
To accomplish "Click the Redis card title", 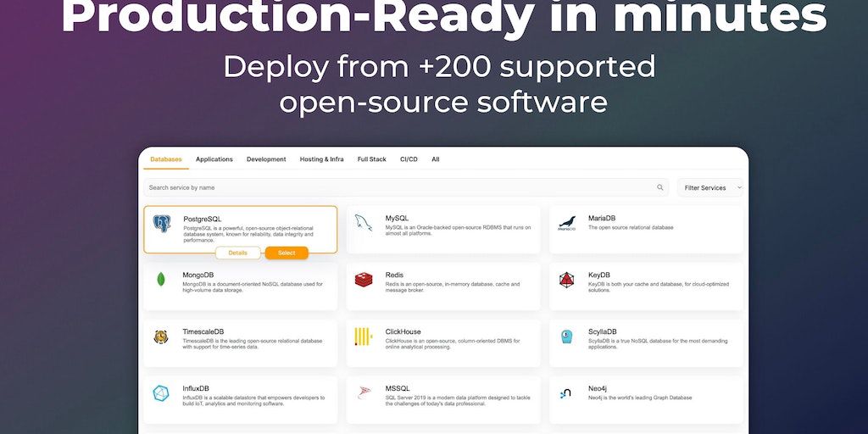I will tap(395, 275).
